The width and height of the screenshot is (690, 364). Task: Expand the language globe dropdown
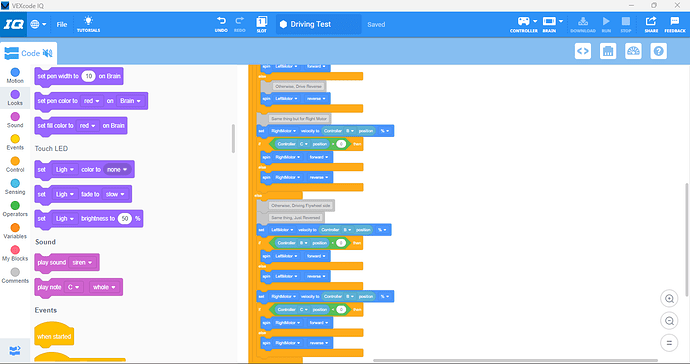point(38,24)
